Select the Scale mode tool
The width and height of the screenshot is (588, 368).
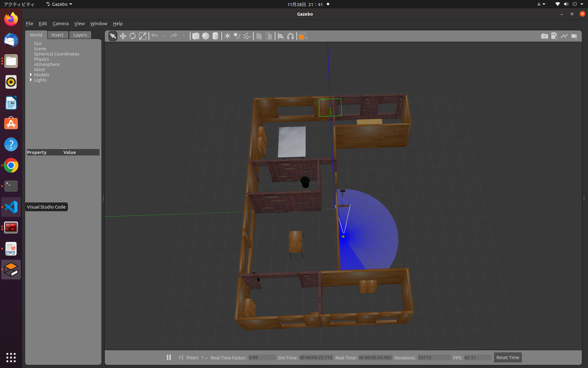142,36
